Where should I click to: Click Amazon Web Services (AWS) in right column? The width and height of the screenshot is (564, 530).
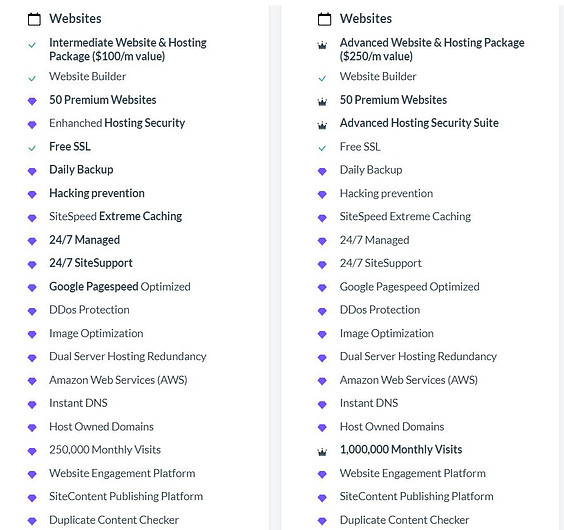409,380
